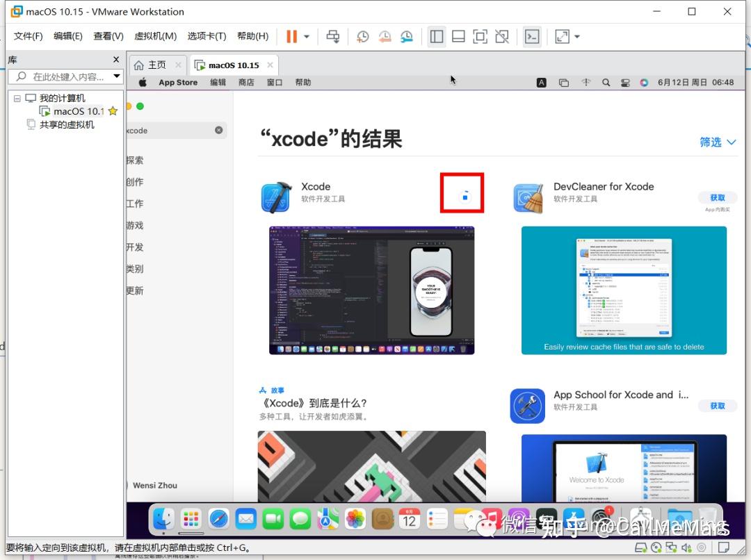Open Control Center in the mac menu bar
The width and height of the screenshot is (751, 560).
coord(625,83)
